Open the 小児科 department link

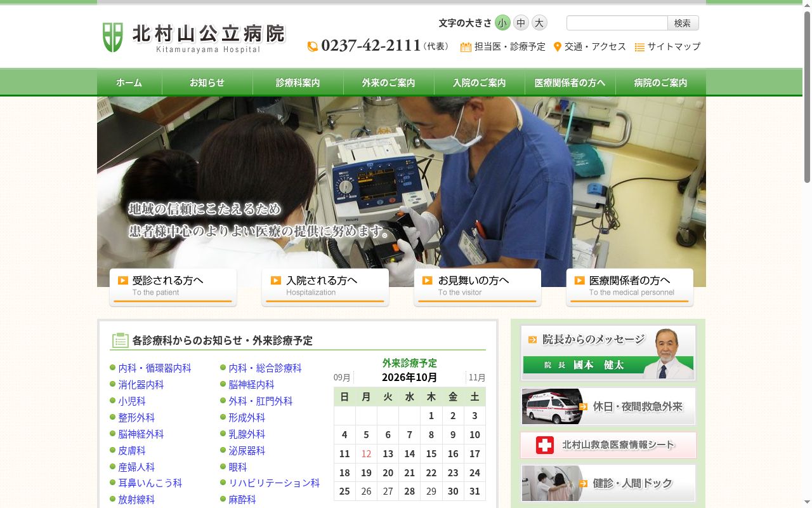(x=132, y=401)
